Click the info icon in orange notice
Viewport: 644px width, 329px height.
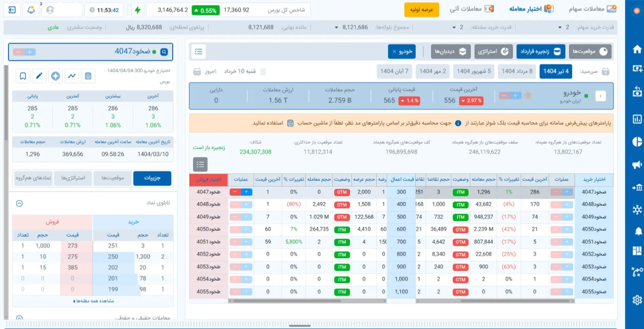(x=458, y=123)
